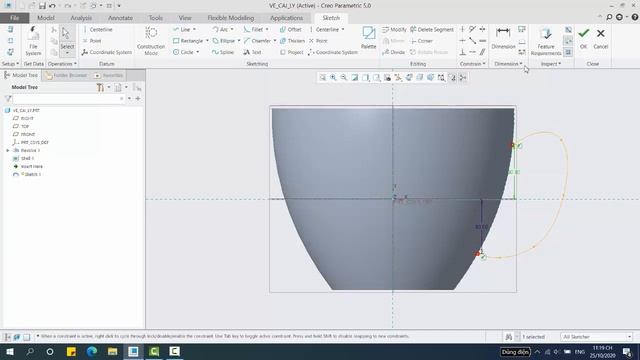Viewport: 640px width, 360px height.
Task: Click the Datum Coordinate System tool
Action: [107, 52]
